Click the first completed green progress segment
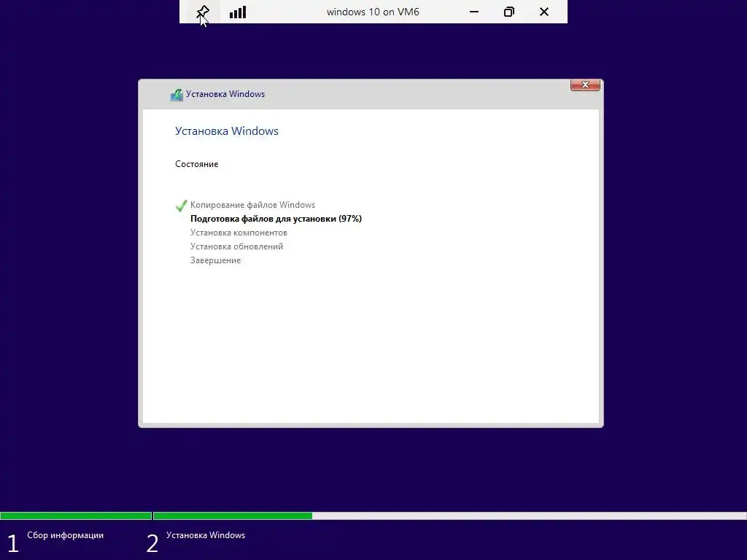747x560 pixels. point(76,516)
